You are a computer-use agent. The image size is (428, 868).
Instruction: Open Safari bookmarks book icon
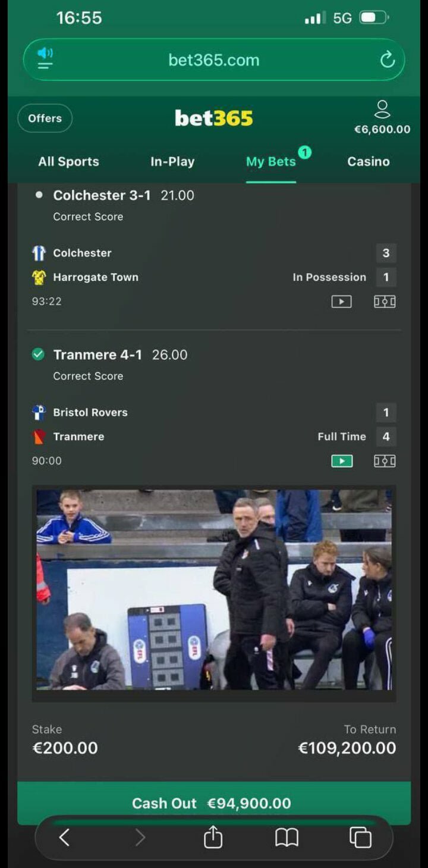coord(287,838)
